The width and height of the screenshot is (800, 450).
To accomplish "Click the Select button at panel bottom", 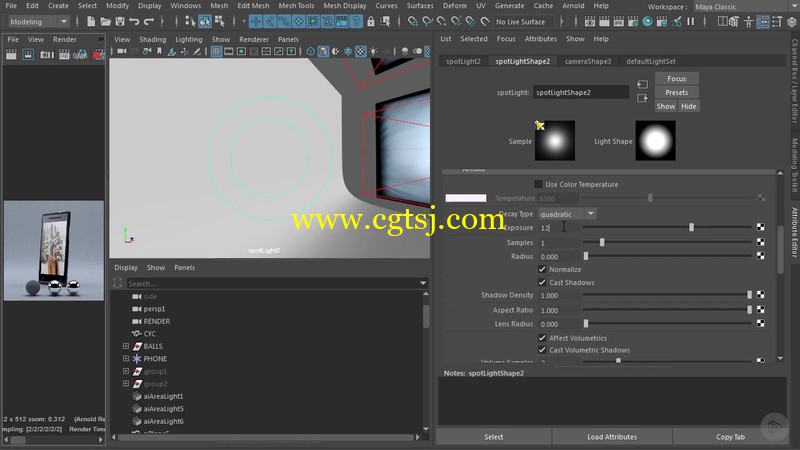I will coord(493,437).
